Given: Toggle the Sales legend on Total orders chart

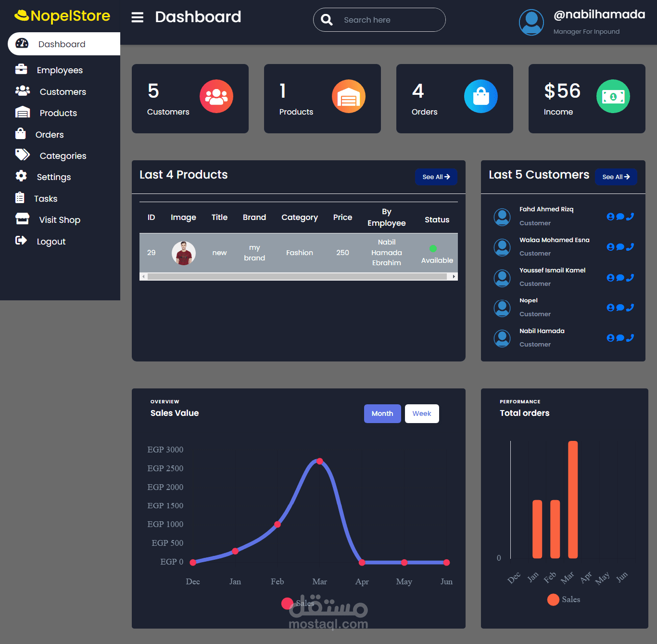Looking at the screenshot, I should tap(564, 599).
